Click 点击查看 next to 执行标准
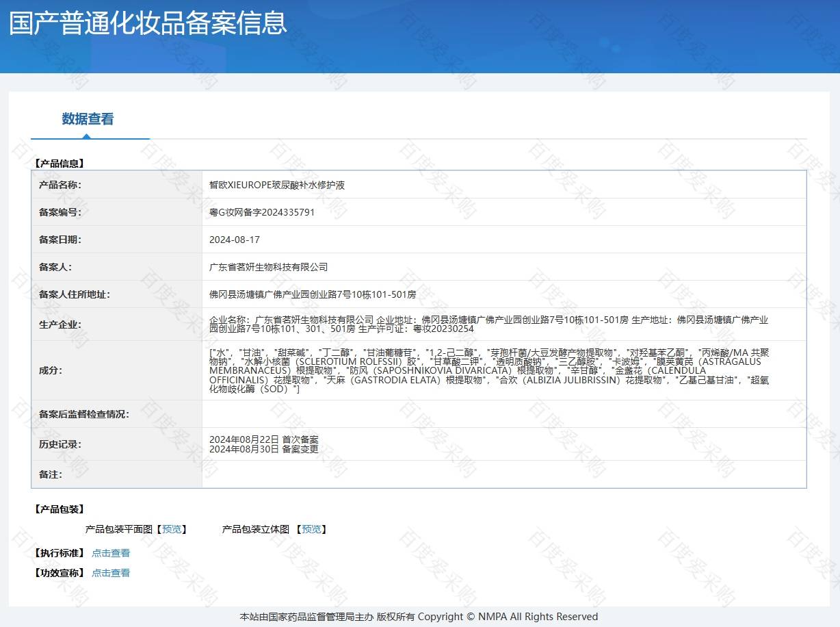 click(111, 553)
